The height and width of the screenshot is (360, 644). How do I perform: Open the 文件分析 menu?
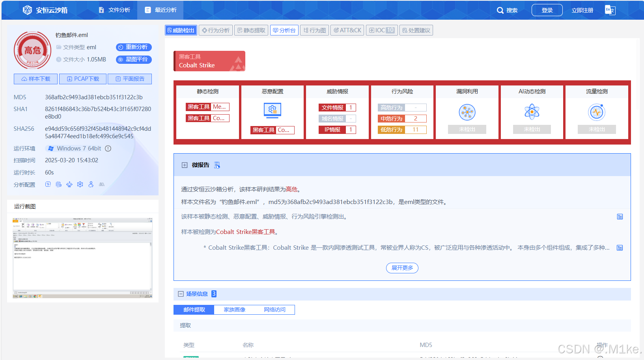[114, 10]
